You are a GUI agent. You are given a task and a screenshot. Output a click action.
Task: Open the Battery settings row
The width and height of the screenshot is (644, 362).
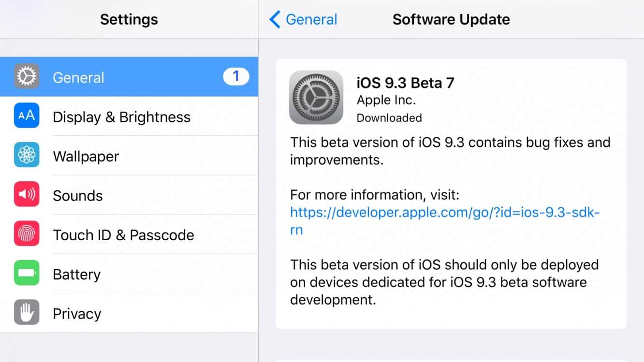click(x=76, y=275)
